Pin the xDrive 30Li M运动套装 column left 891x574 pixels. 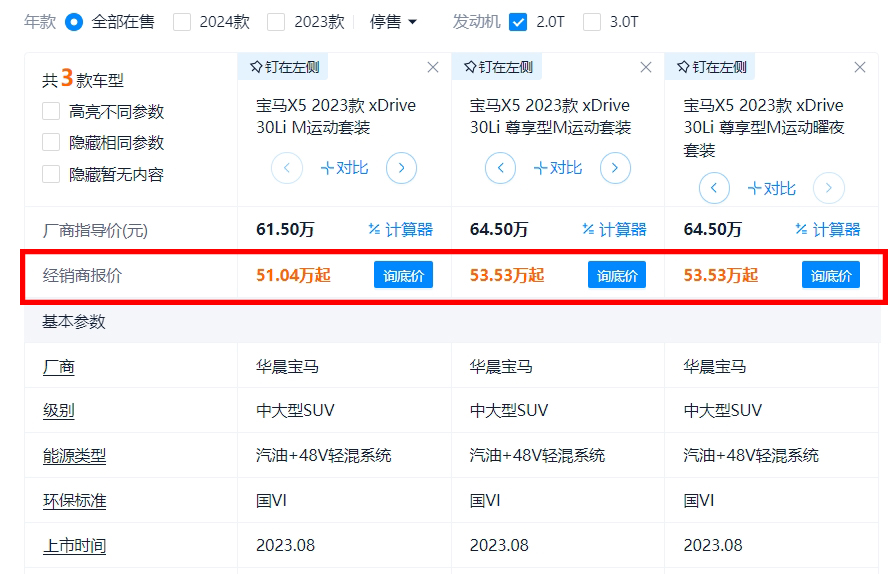[284, 67]
